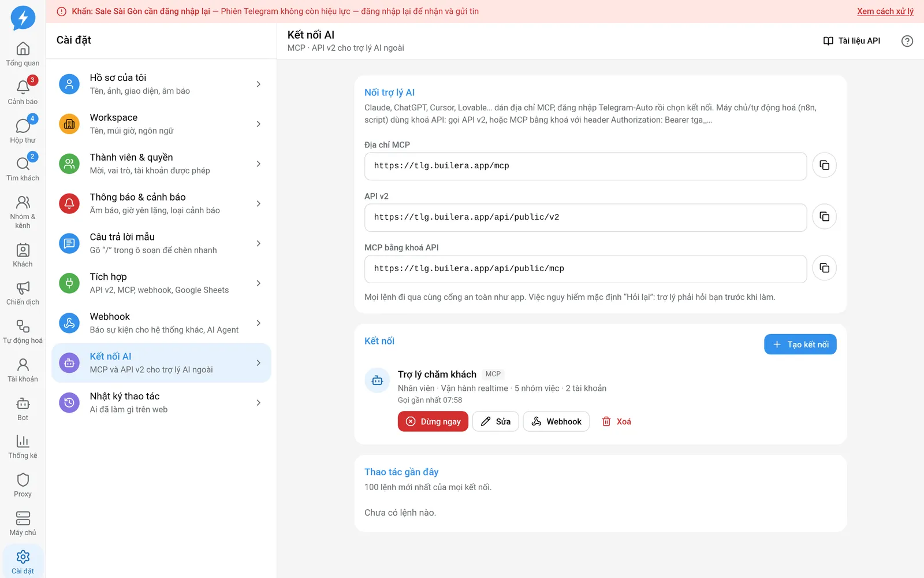Viewport: 924px width, 578px height.
Task: Click the Địa chỉ MCP URL field
Action: pyautogui.click(x=586, y=166)
